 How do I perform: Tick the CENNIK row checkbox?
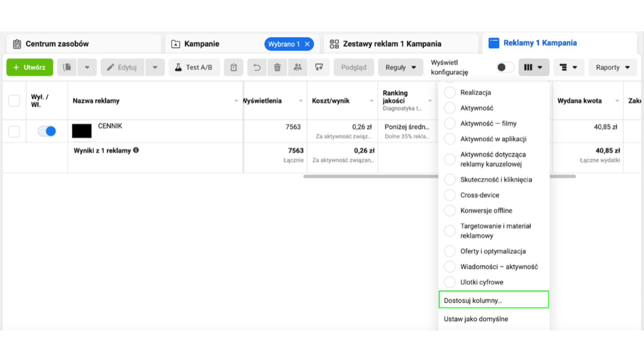click(14, 131)
